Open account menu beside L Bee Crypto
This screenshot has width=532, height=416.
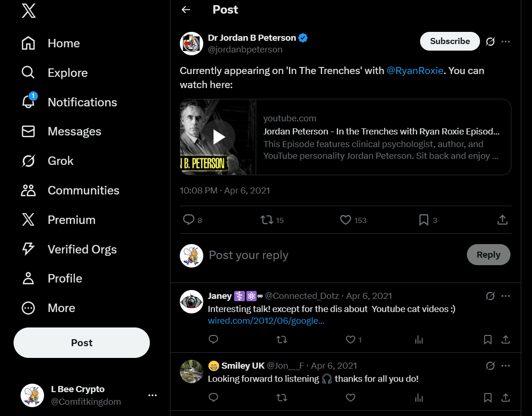tap(152, 395)
